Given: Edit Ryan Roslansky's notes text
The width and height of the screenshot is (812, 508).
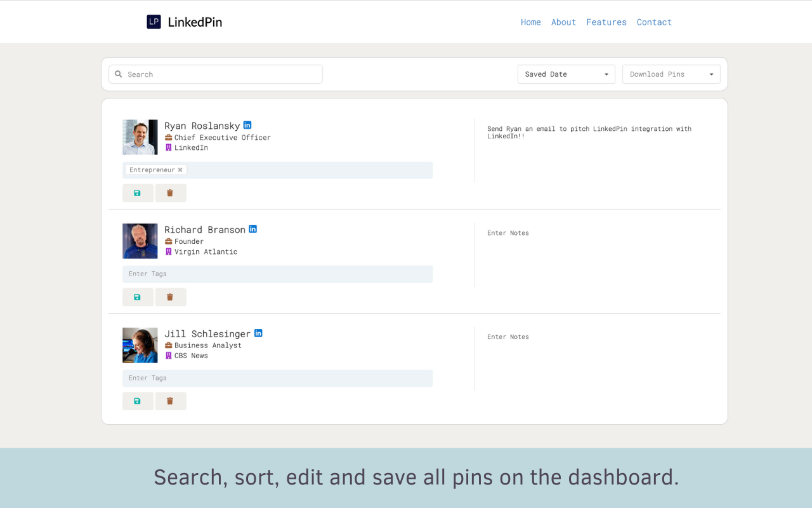Looking at the screenshot, I should pos(589,132).
